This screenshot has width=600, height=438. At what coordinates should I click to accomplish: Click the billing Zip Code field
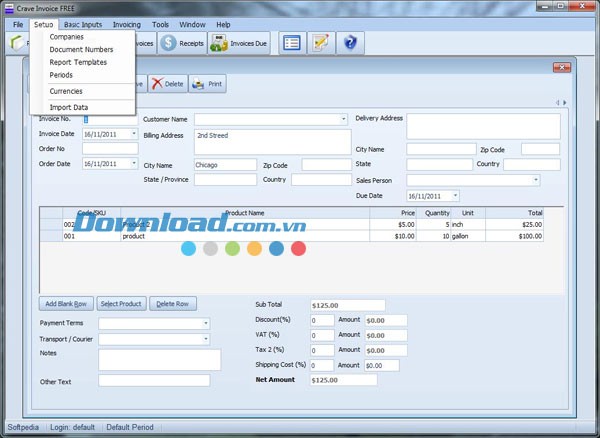(326, 165)
